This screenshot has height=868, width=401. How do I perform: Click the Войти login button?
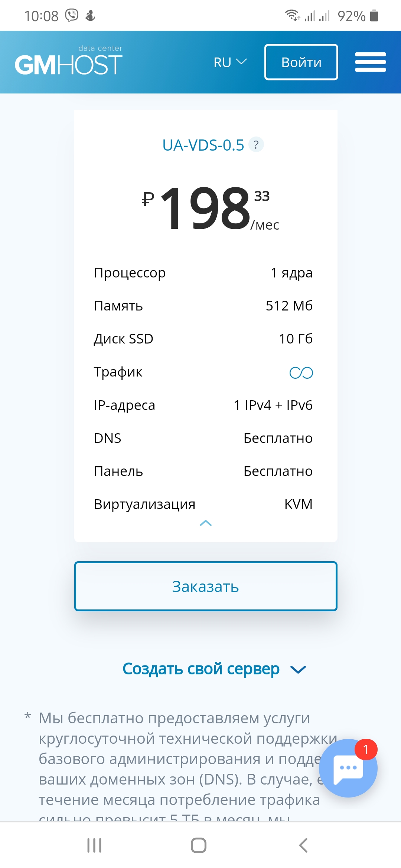click(x=301, y=62)
